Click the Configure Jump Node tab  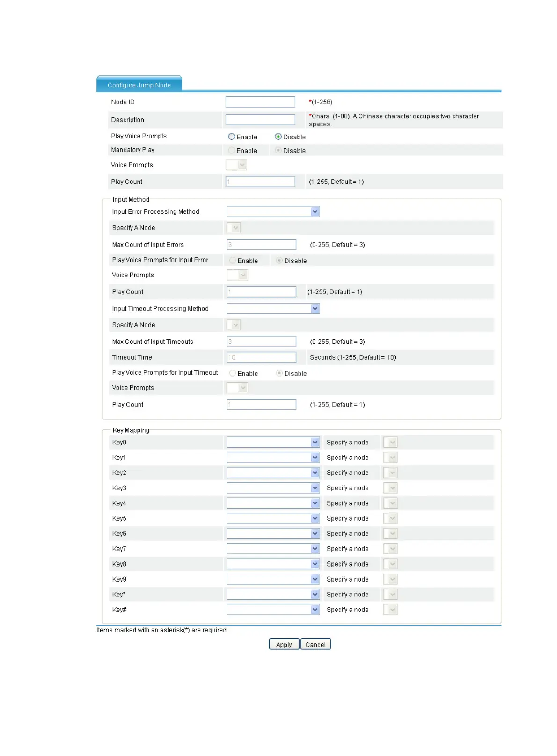[139, 84]
